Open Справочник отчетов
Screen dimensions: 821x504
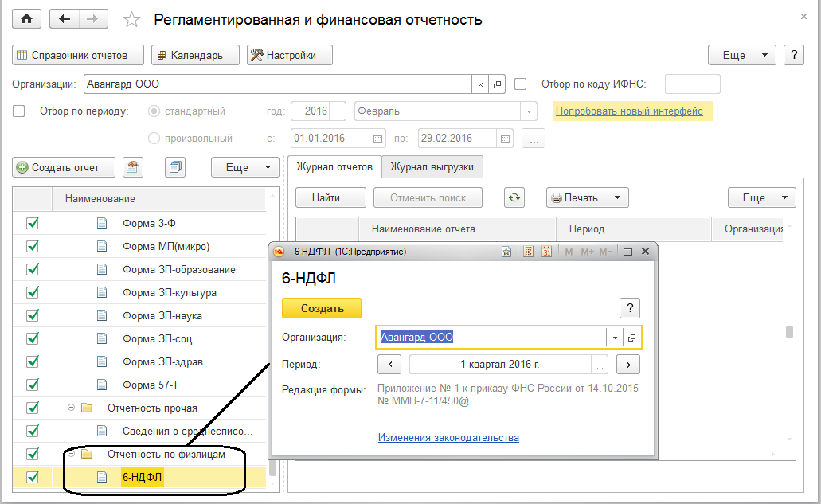coord(78,55)
